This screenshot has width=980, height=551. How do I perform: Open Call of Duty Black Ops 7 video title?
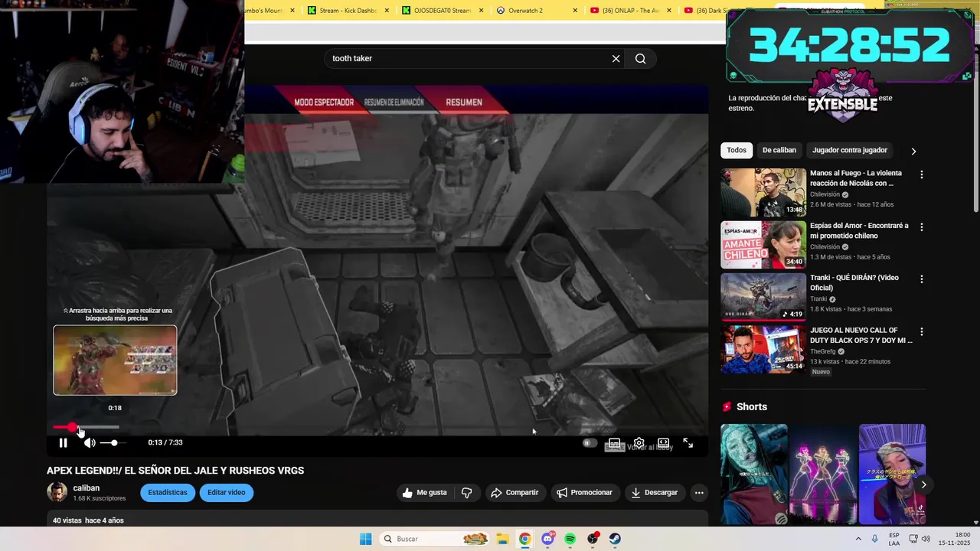click(x=861, y=335)
